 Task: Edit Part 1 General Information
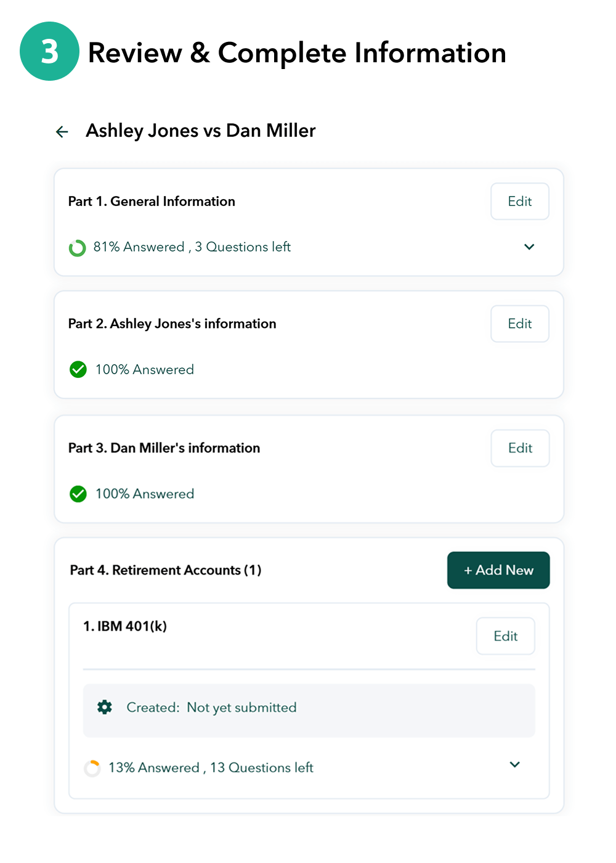[519, 202]
